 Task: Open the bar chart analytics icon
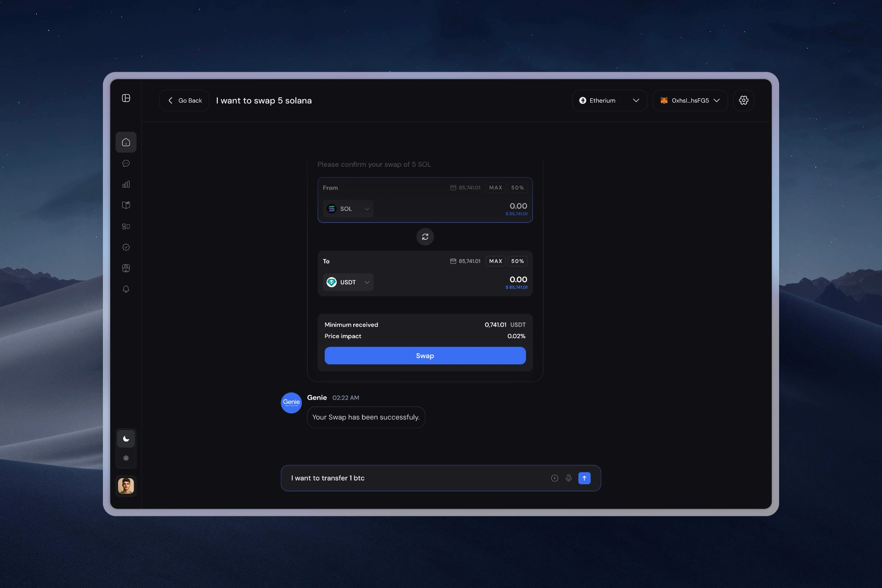(126, 184)
